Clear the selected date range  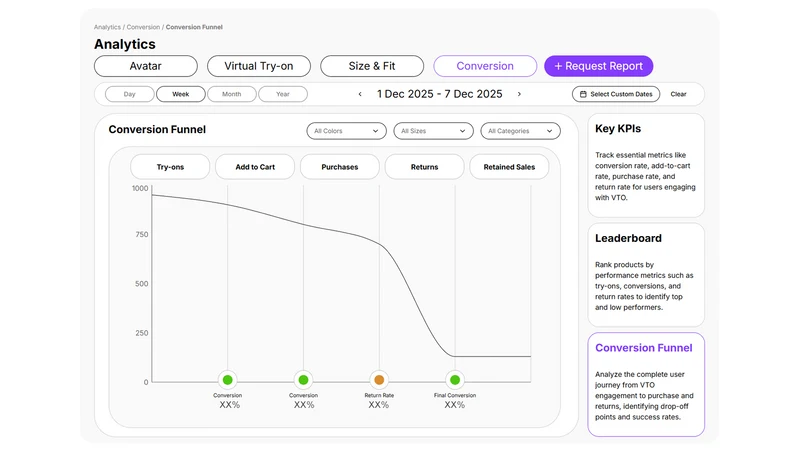point(678,94)
